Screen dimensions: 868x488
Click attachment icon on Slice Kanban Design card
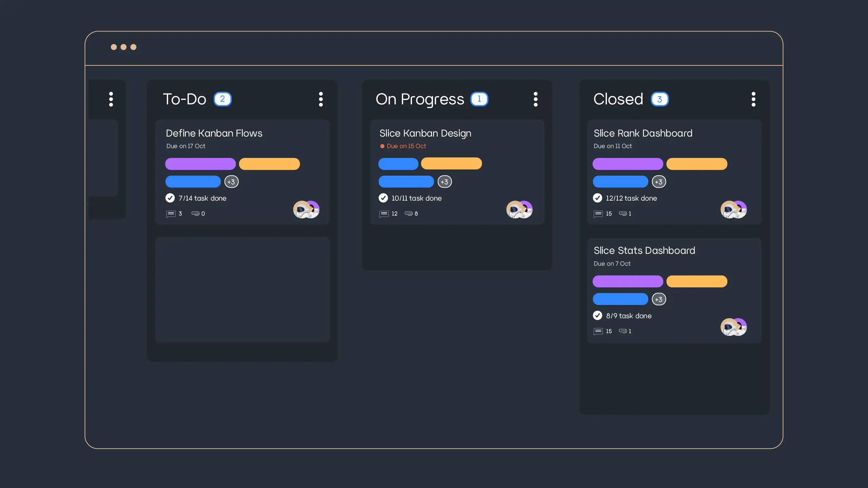(x=409, y=213)
